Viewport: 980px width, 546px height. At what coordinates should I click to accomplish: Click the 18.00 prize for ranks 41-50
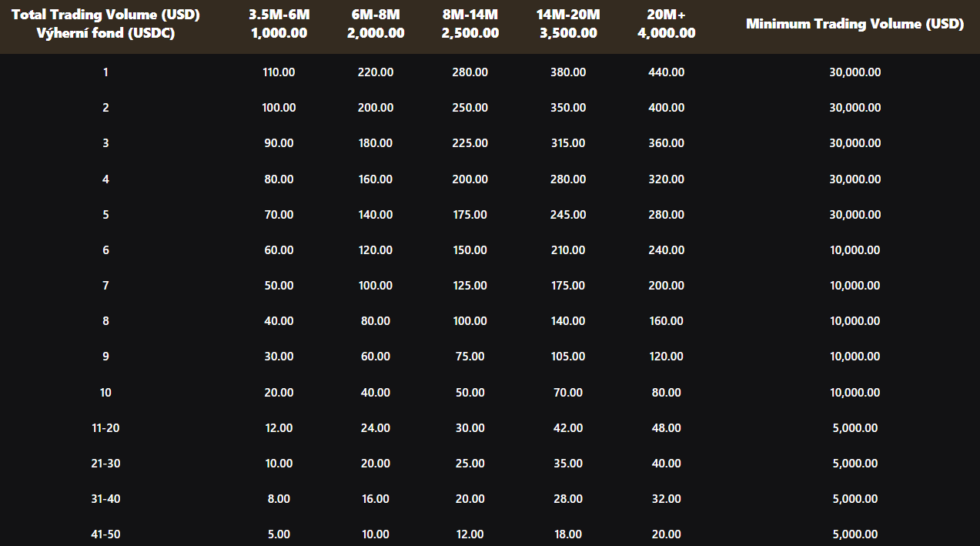pyautogui.click(x=568, y=534)
